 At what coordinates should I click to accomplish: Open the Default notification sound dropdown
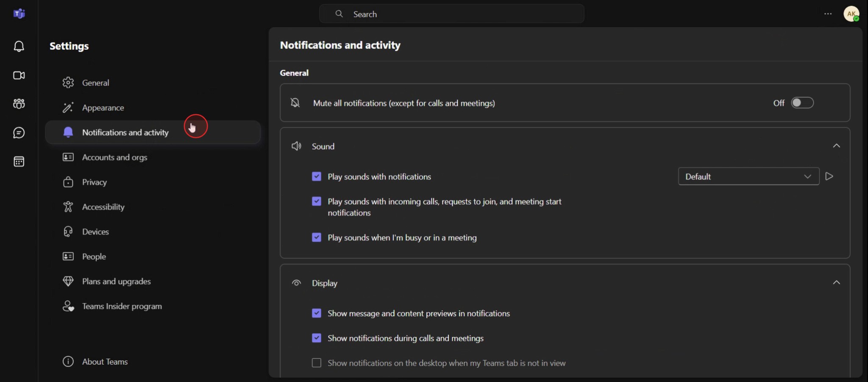[748, 176]
